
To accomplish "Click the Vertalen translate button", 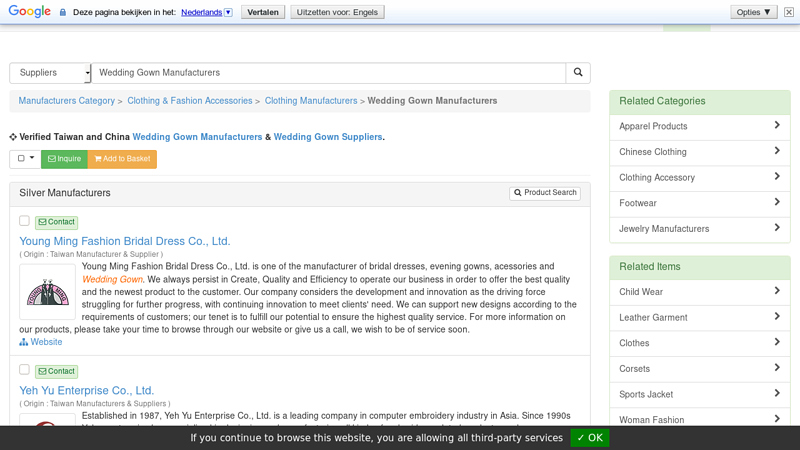I will coord(263,12).
